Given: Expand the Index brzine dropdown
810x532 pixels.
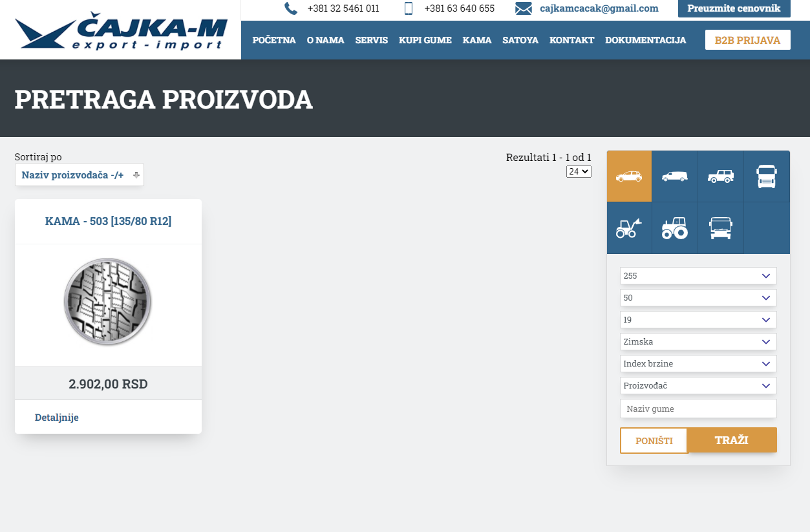Looking at the screenshot, I should click(698, 364).
